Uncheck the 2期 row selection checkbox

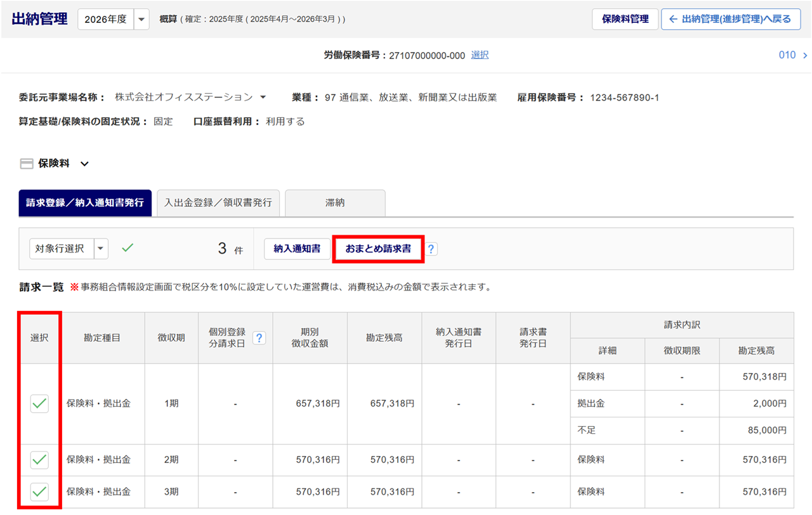click(39, 460)
